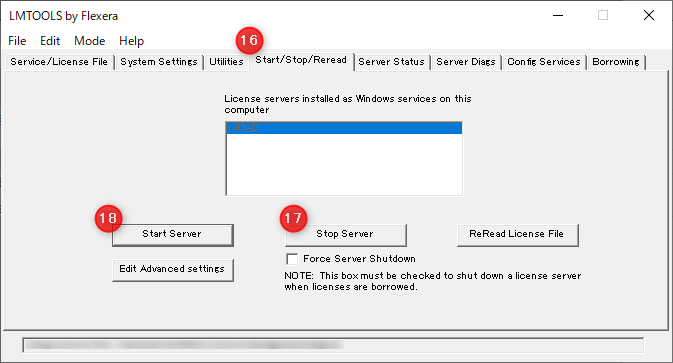This screenshot has height=363, width=673.
Task: Minimize the LMTOOLS window
Action: click(558, 15)
